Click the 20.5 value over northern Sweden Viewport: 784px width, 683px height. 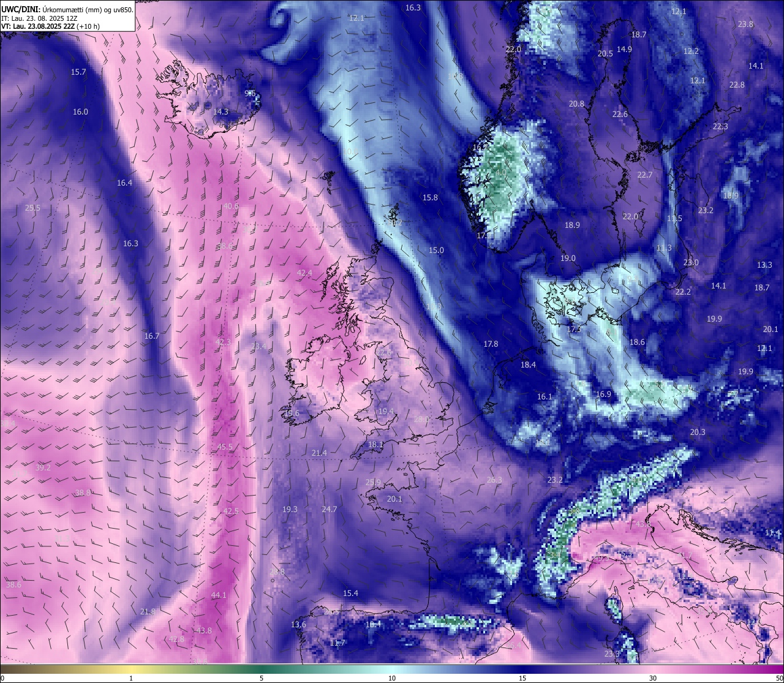point(605,53)
